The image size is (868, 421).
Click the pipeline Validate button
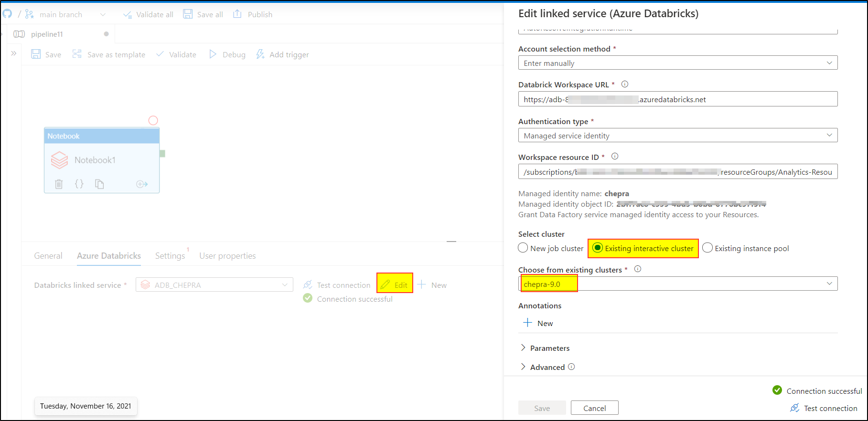coord(176,54)
